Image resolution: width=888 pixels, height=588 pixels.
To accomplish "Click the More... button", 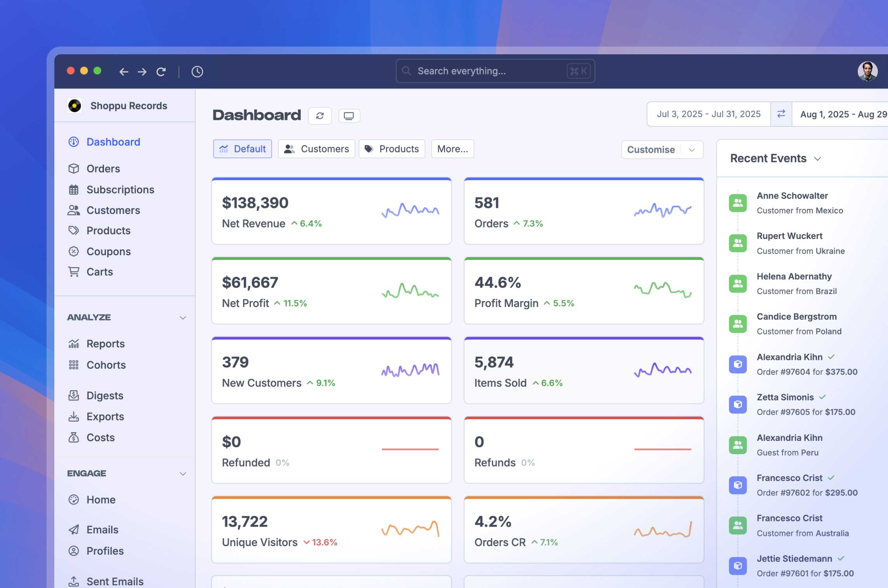I will point(452,149).
